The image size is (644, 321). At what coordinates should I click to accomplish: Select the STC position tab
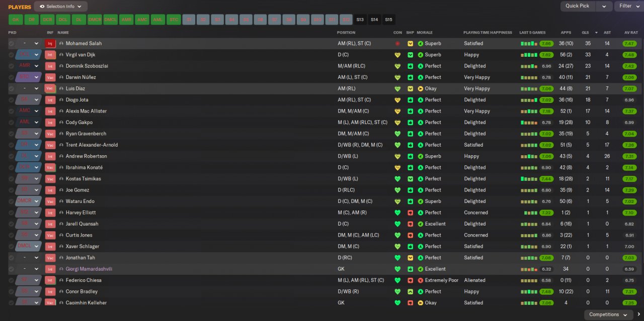coord(174,20)
